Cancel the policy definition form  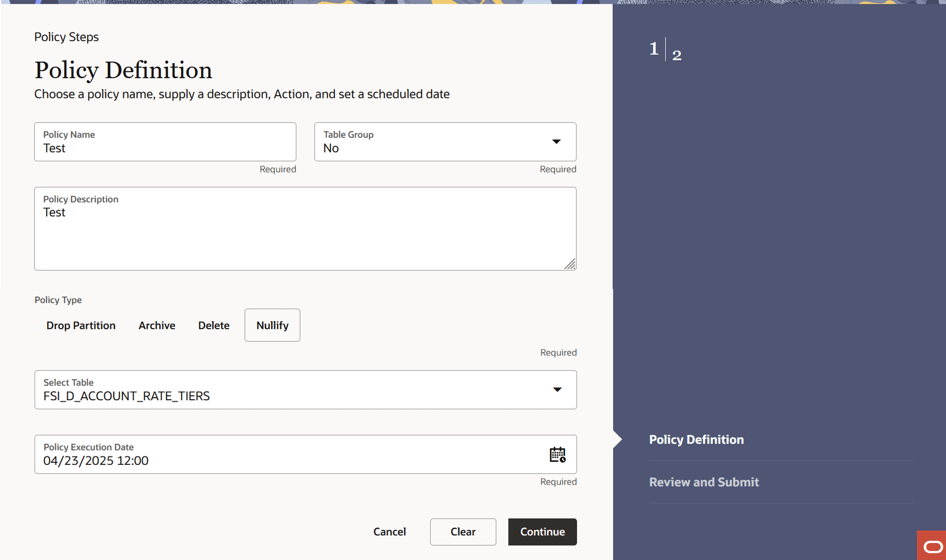click(x=389, y=532)
